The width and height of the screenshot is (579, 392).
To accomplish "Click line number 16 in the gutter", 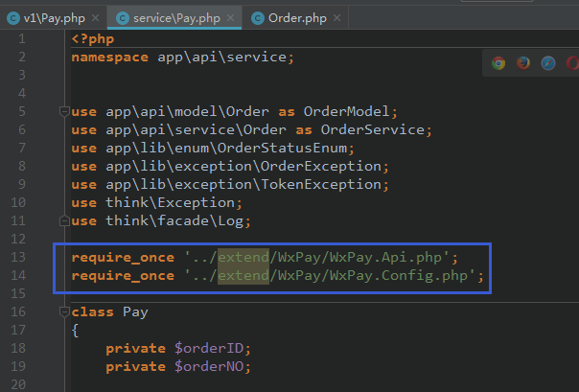I will pyautogui.click(x=18, y=311).
